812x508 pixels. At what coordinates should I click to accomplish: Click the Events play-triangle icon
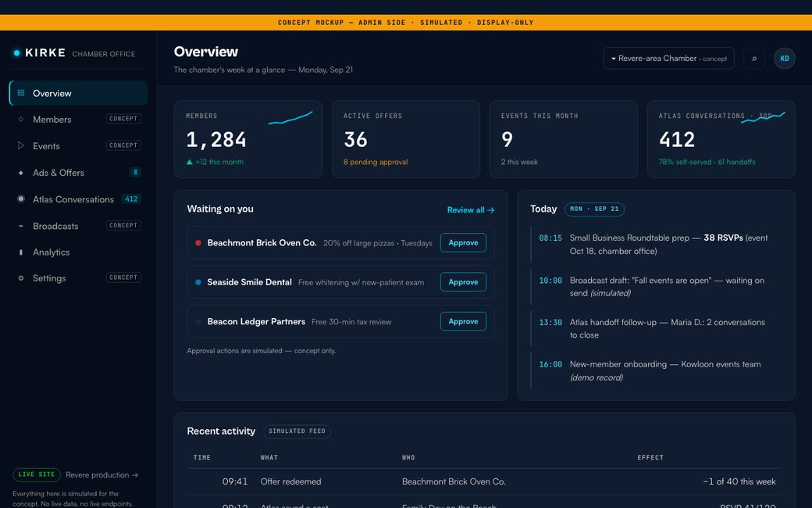coord(21,145)
